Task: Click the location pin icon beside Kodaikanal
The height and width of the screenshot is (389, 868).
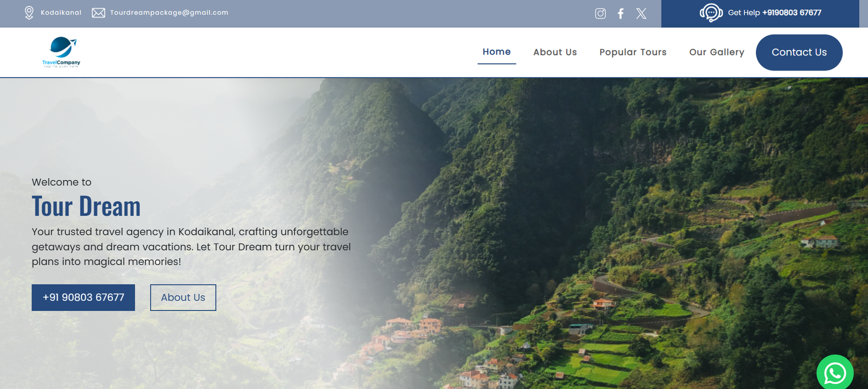Action: pos(29,13)
